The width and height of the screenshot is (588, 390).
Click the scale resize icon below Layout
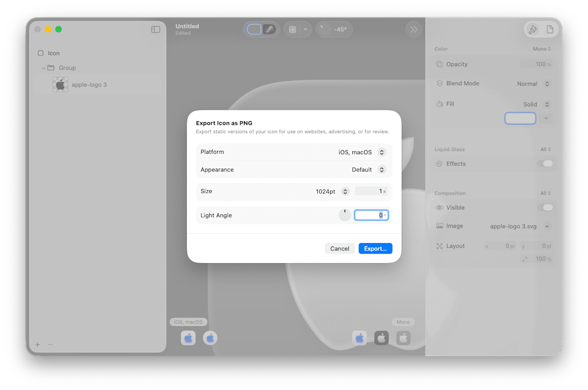coord(525,259)
